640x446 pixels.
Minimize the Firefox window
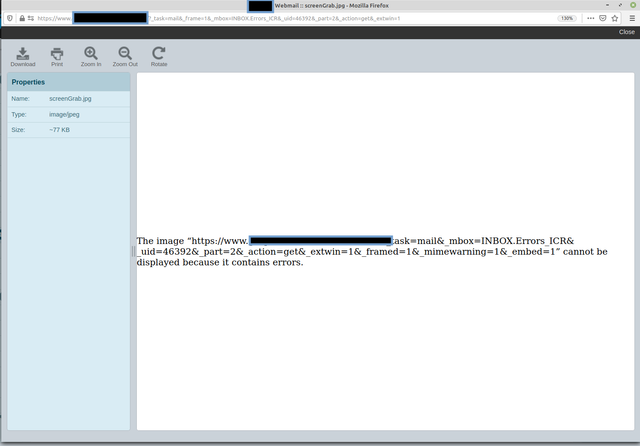(607, 5)
